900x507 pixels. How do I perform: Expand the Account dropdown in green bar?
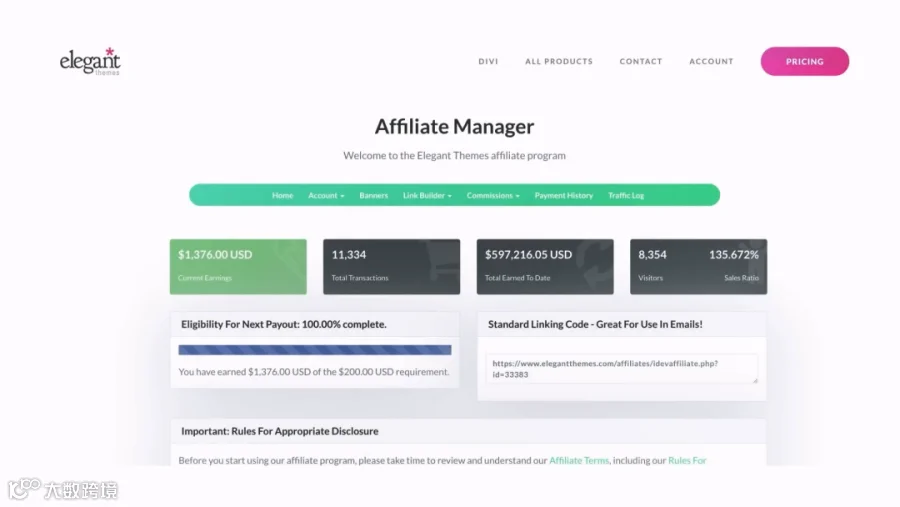point(326,195)
